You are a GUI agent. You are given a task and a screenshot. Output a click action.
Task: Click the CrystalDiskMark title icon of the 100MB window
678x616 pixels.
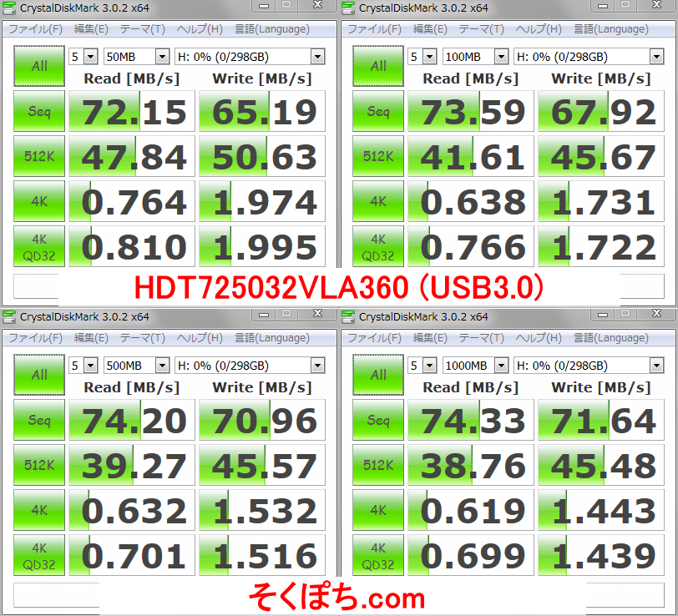point(348,8)
